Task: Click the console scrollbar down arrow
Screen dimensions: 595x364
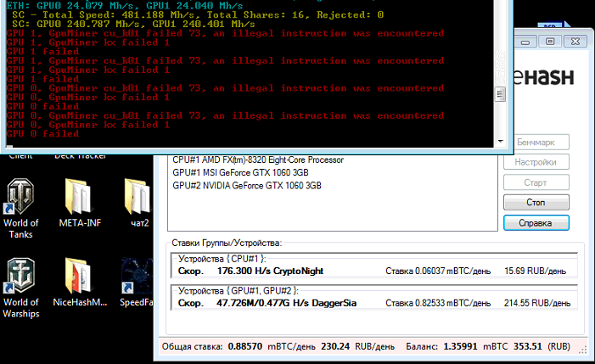Action: (500, 142)
